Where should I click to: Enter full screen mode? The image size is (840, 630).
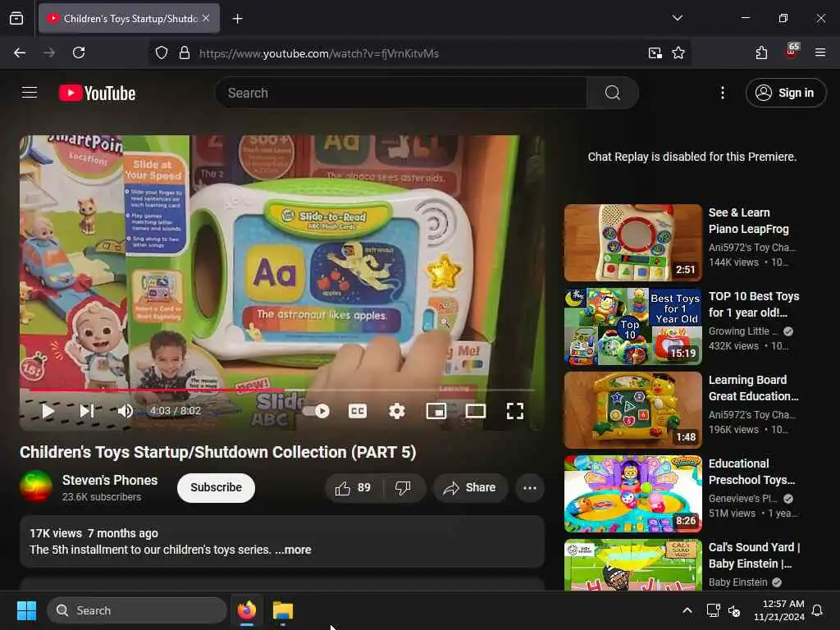click(515, 411)
